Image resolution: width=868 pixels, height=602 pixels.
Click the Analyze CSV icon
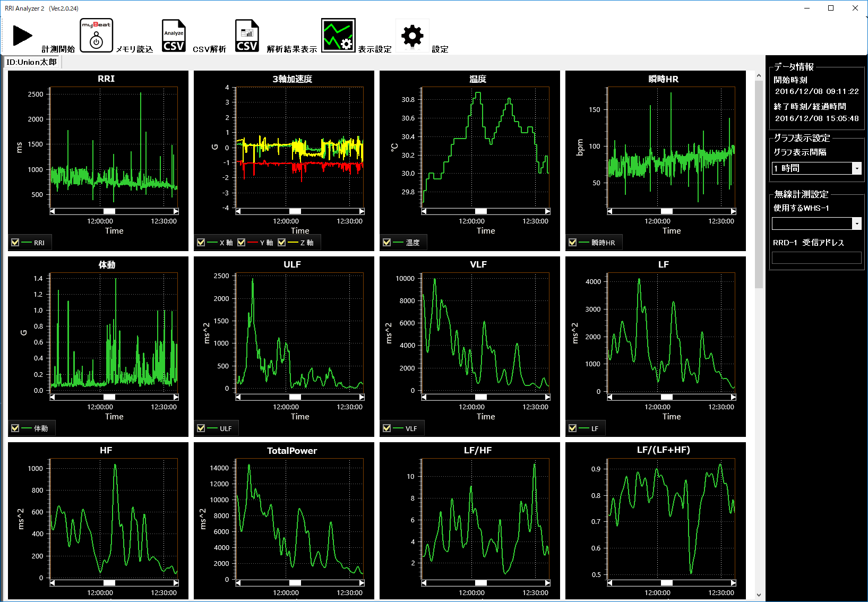[174, 36]
